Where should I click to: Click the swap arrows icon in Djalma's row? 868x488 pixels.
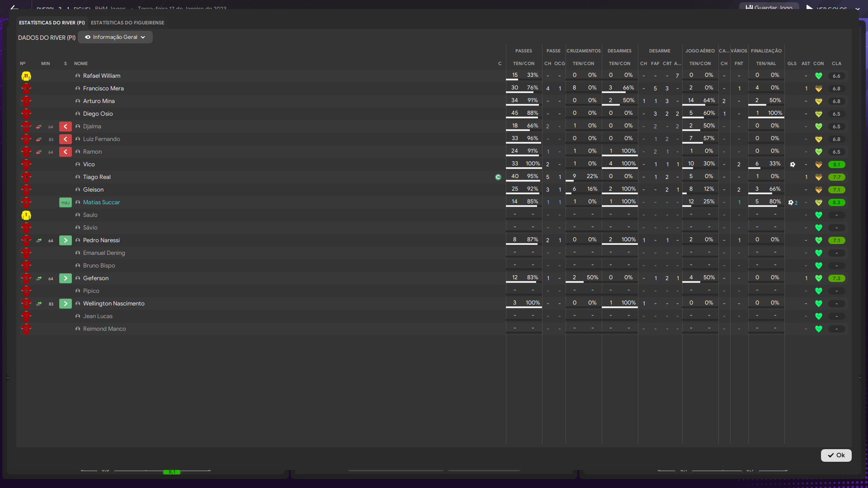tap(39, 127)
